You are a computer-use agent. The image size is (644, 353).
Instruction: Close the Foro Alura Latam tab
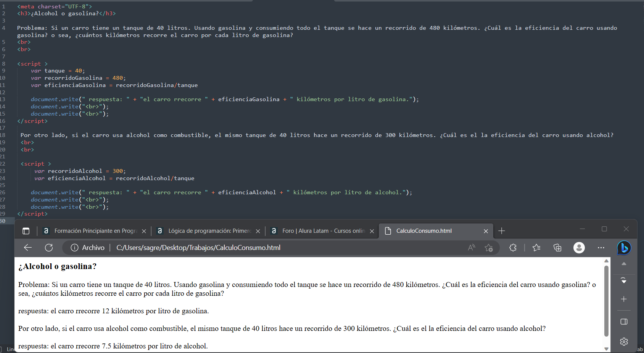tap(372, 231)
